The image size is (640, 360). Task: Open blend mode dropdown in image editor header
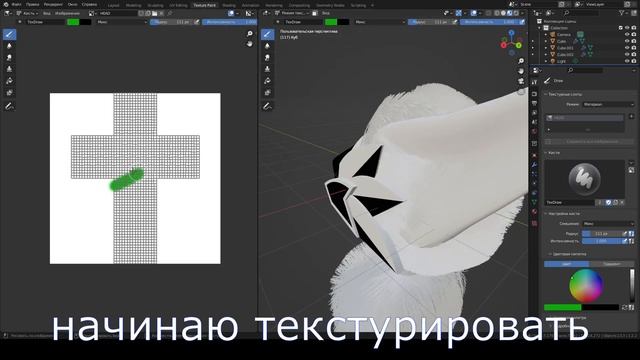(x=121, y=22)
